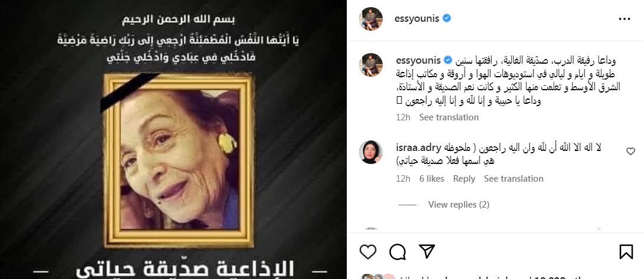Open israa.adry's profile avatar

(371, 152)
